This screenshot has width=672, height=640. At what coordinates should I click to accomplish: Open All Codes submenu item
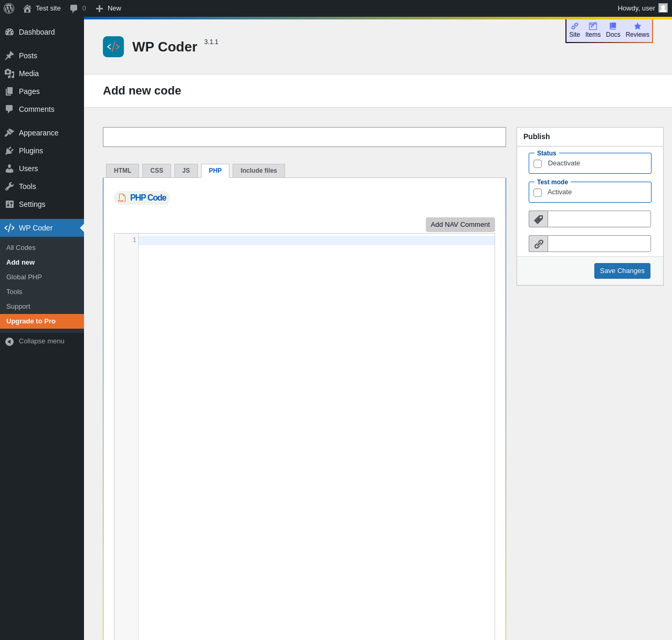42,248
